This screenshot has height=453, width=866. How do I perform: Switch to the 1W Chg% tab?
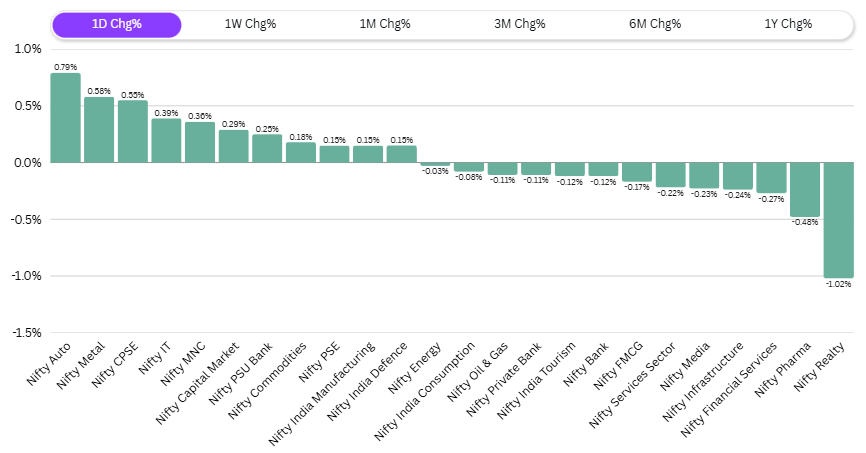point(250,25)
